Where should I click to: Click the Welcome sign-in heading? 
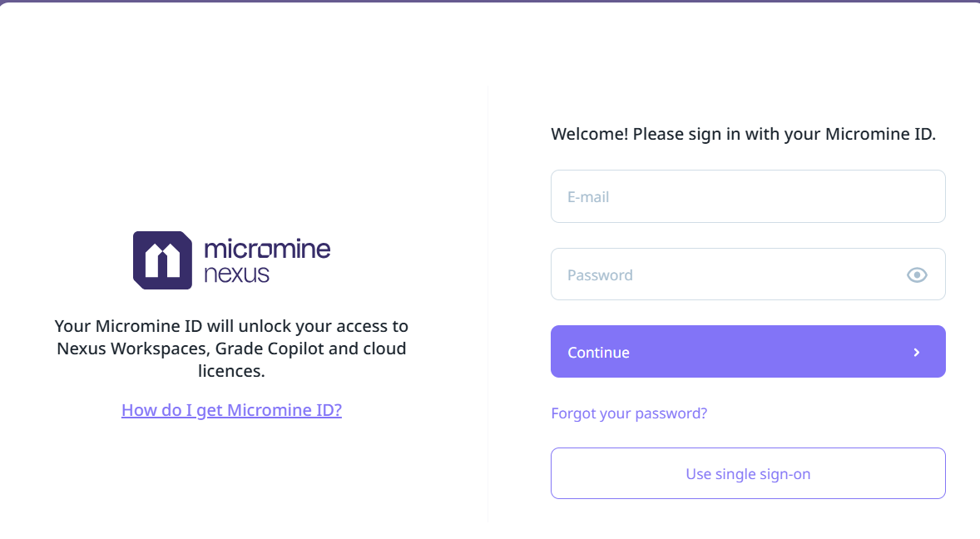tap(743, 134)
